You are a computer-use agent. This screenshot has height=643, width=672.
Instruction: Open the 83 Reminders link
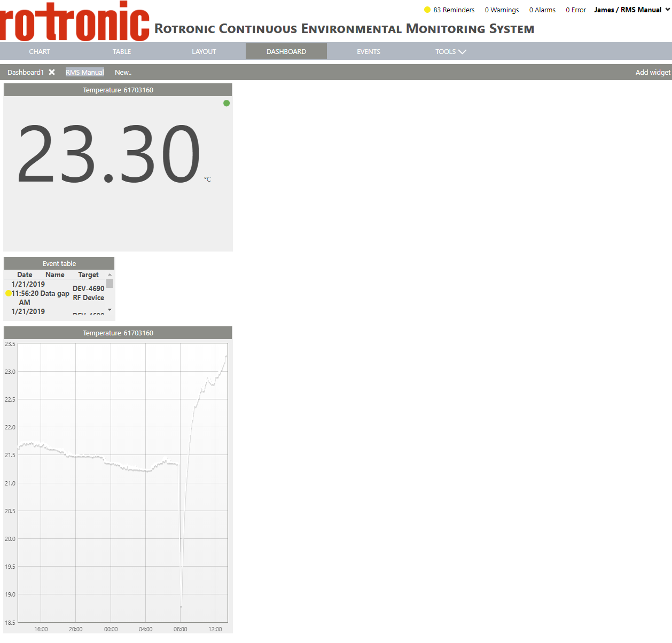pos(454,10)
